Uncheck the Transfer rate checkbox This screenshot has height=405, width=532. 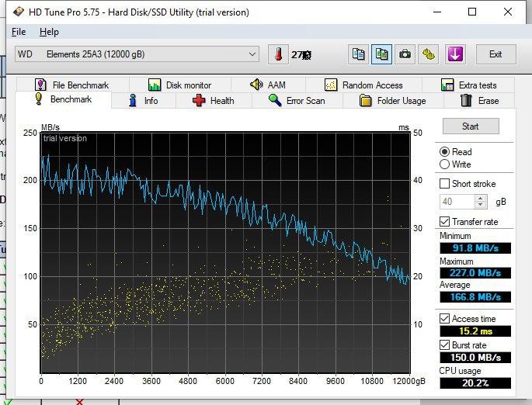click(x=445, y=222)
